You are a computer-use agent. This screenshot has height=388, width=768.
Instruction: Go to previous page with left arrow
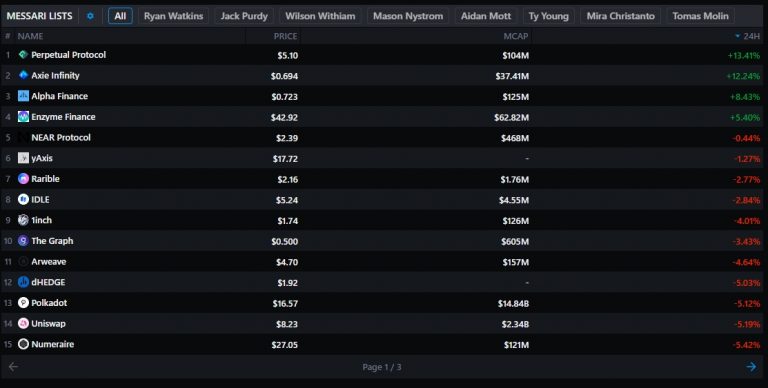[x=13, y=367]
